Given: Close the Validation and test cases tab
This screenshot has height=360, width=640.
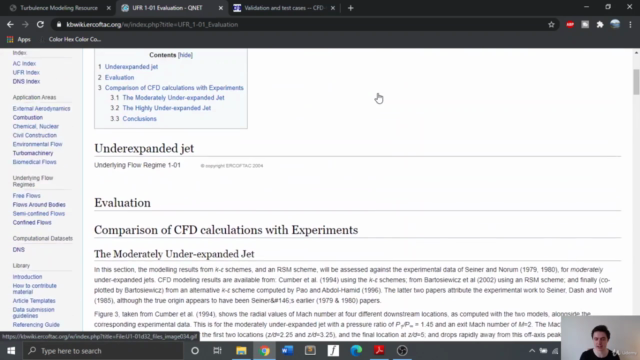Looking at the screenshot, I should pyautogui.click(x=333, y=8).
